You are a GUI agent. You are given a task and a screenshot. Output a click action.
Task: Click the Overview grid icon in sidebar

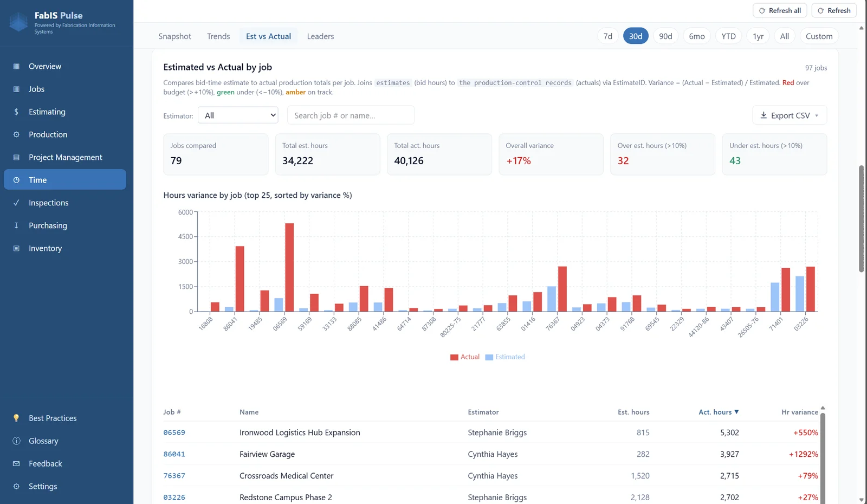click(x=16, y=66)
